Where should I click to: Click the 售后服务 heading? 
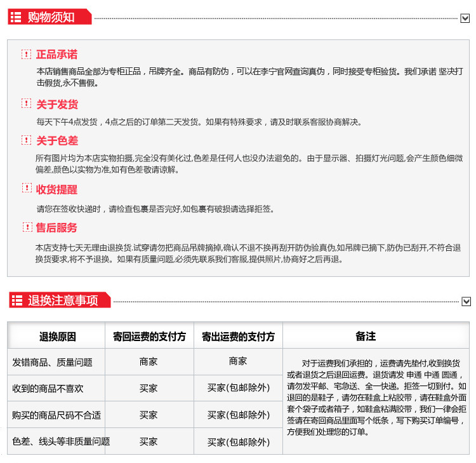[x=56, y=227]
